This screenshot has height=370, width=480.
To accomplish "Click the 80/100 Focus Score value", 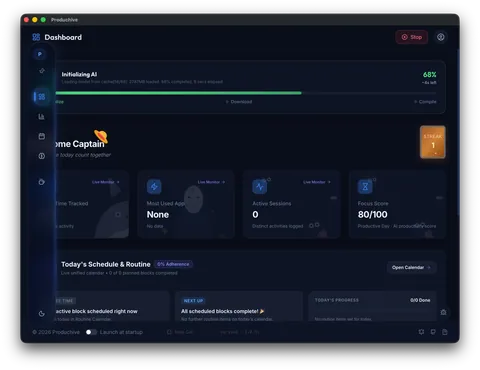I will 373,215.
